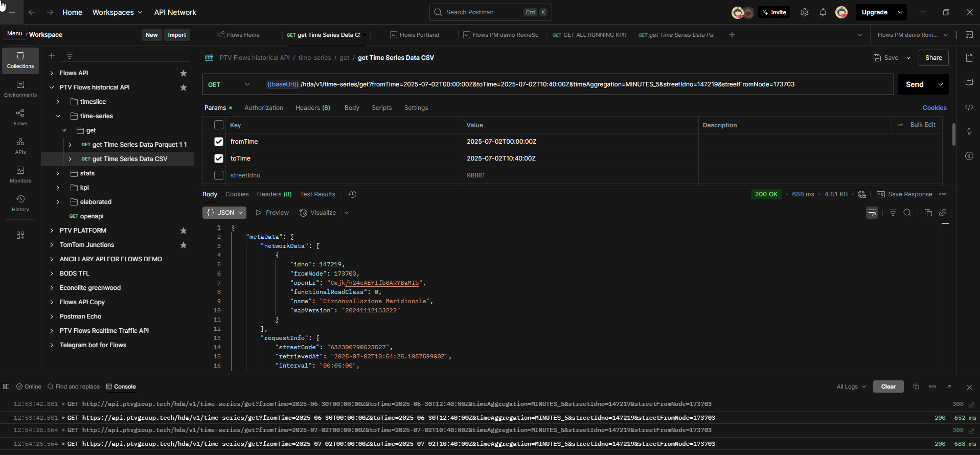
Task: Expand the PTV PLATFORM collection
Action: pyautogui.click(x=52, y=231)
